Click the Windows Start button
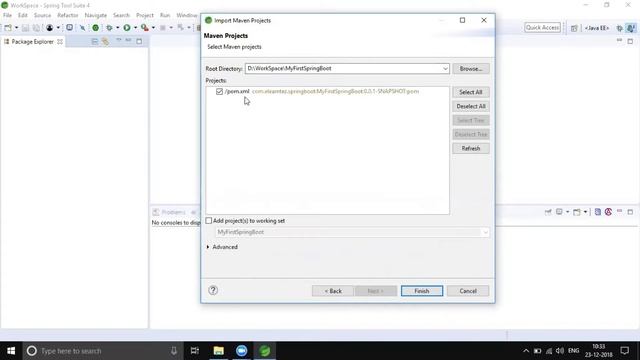The height and width of the screenshot is (360, 640). [11, 351]
